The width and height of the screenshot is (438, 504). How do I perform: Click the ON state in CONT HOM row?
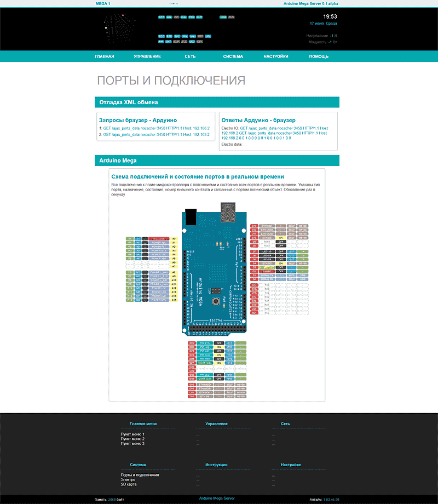219,363
